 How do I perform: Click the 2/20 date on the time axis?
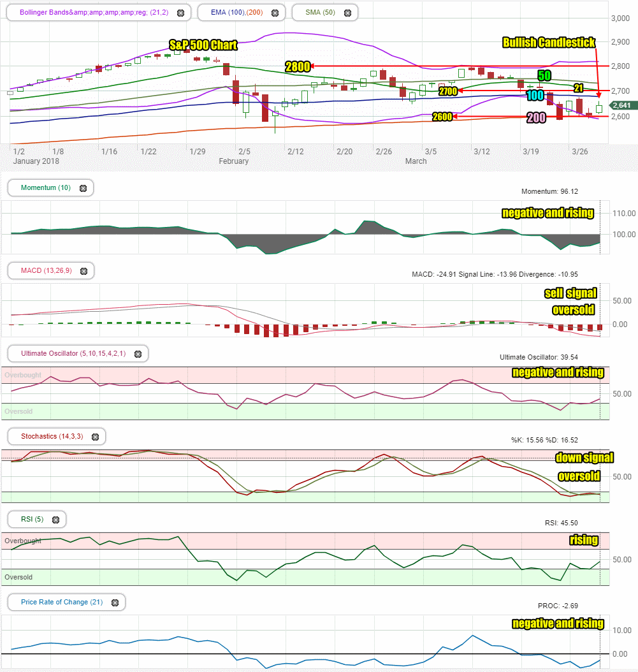(x=344, y=151)
